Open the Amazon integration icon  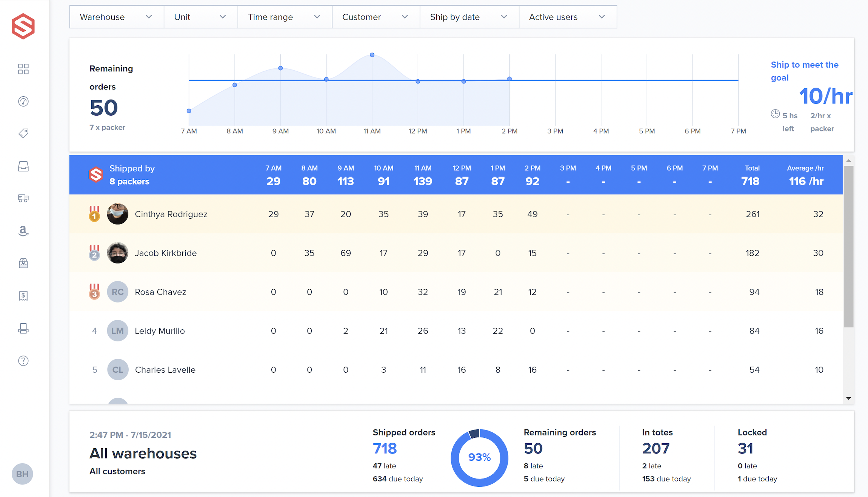click(x=23, y=231)
